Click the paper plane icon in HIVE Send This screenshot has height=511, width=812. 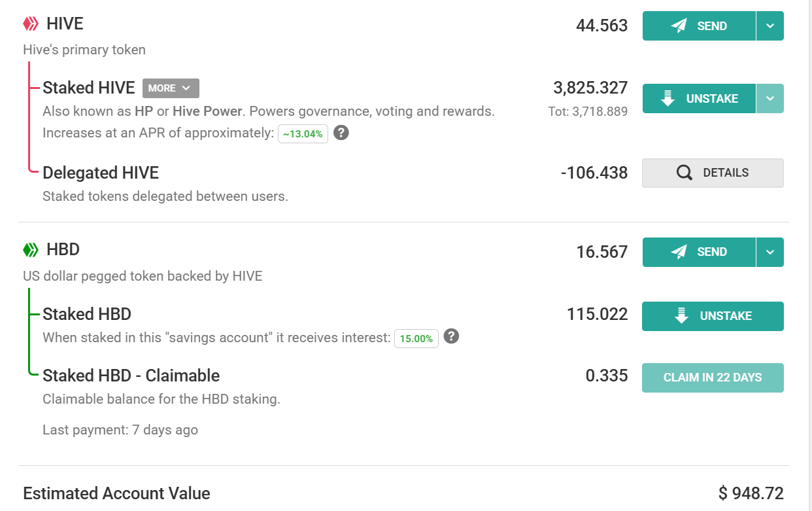click(679, 26)
